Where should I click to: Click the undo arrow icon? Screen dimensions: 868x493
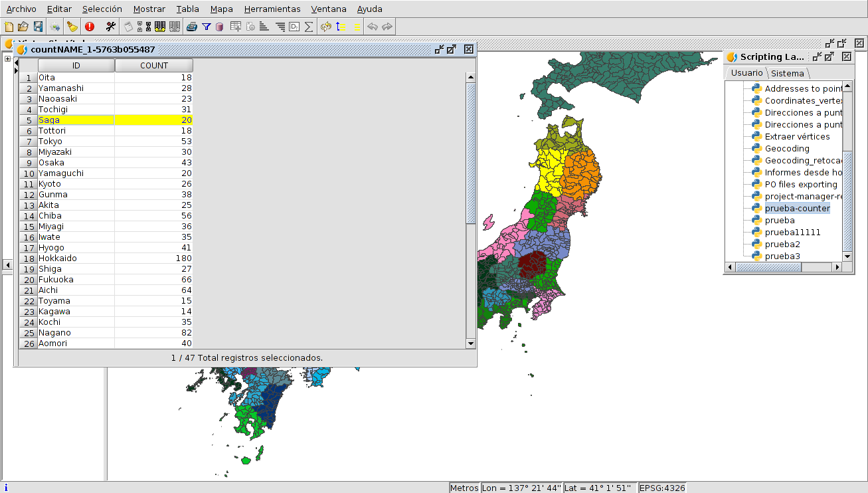[373, 27]
